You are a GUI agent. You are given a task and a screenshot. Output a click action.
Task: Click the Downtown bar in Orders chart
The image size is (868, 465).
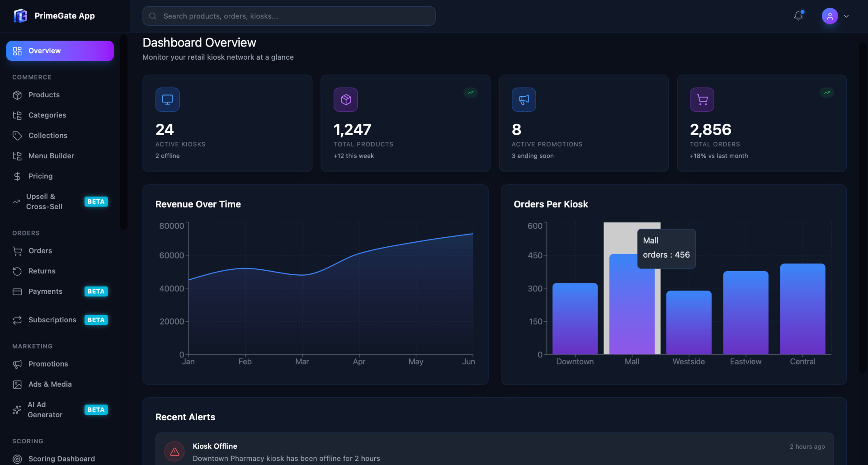click(575, 319)
